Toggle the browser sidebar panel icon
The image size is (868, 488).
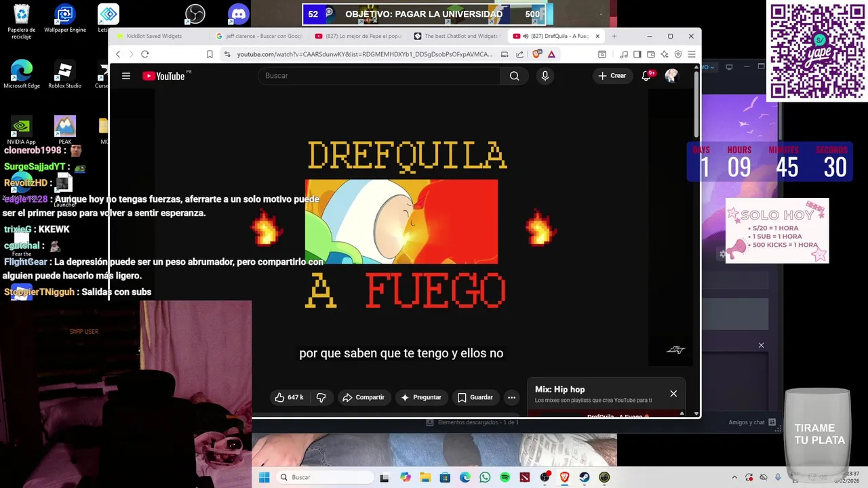pyautogui.click(x=637, y=54)
